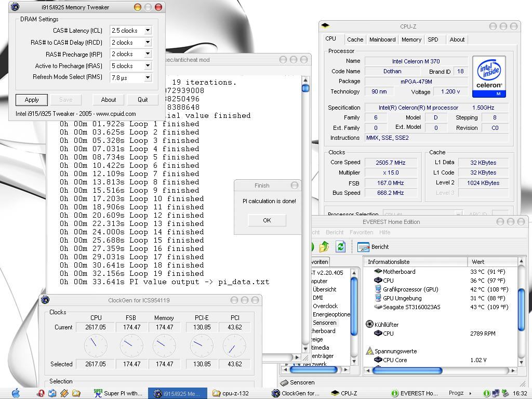This screenshot has width=532, height=399.
Task: Click the Memory Tweaker title bar icon
Action: (x=15, y=7)
